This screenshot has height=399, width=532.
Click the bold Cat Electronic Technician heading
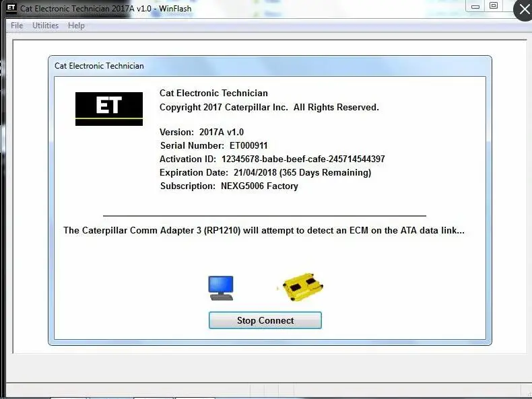[x=213, y=94]
